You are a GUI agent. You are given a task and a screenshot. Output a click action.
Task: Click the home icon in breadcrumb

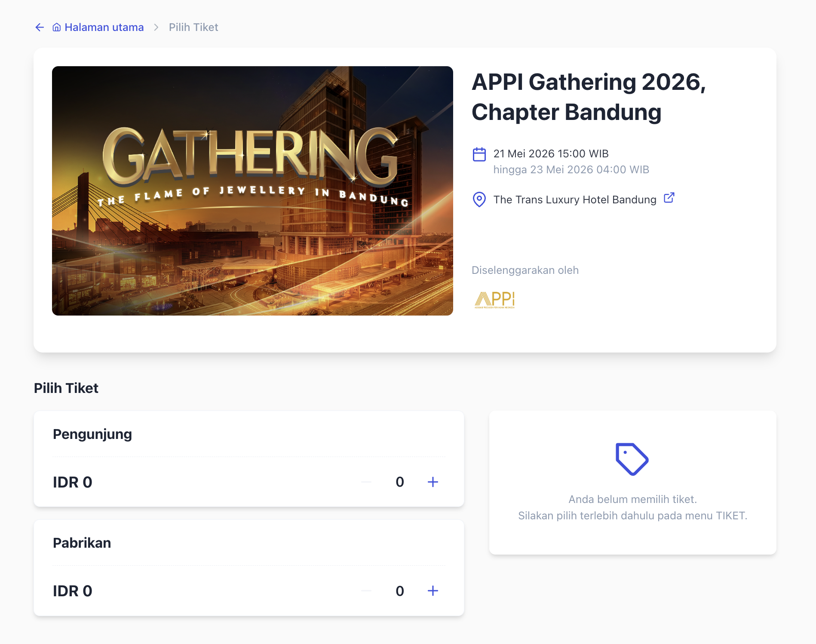pos(57,28)
